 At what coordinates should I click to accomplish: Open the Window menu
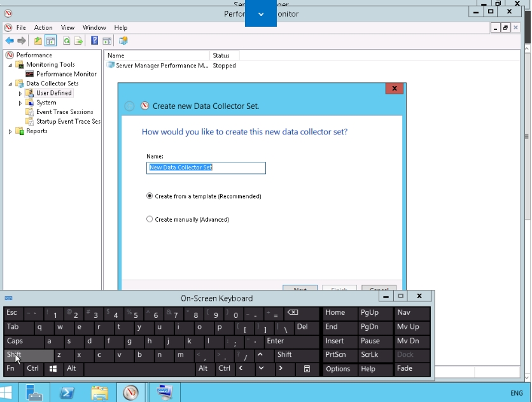(x=94, y=27)
